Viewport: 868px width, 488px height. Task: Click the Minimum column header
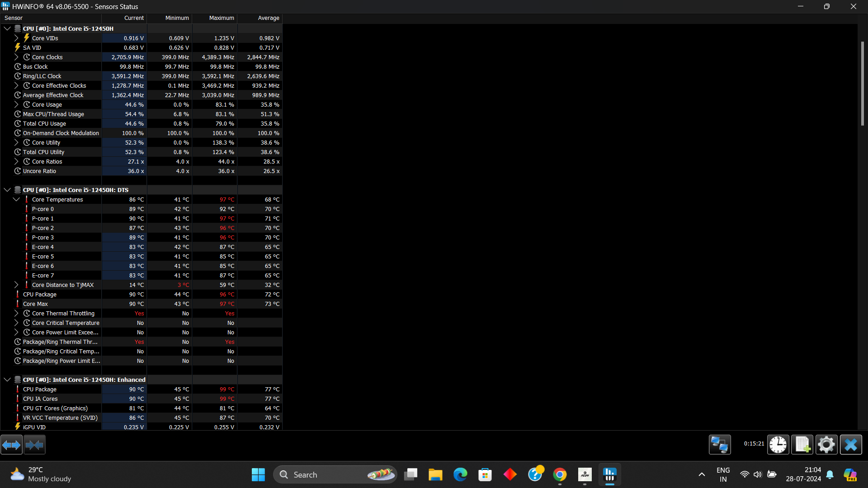170,18
